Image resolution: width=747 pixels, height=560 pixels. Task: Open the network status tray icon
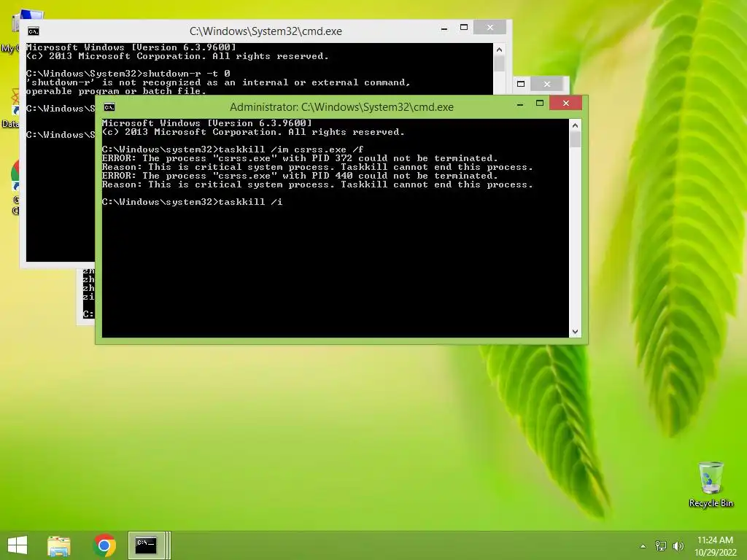pyautogui.click(x=661, y=545)
